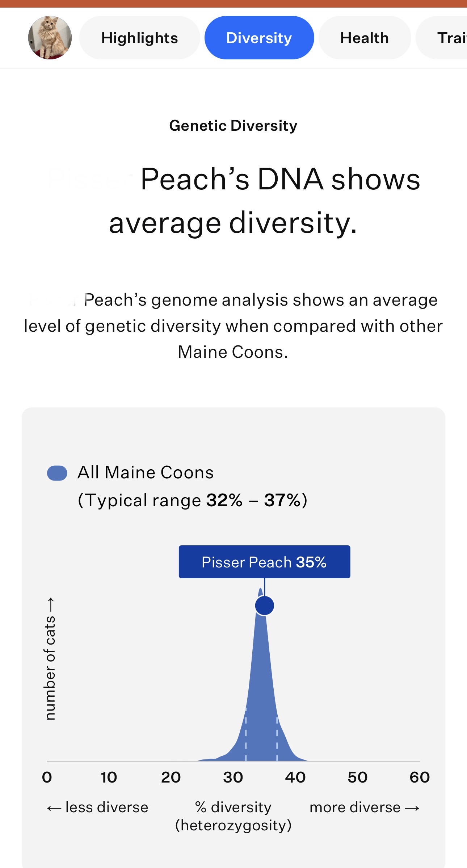Click the All Maine Coons legend swatch

coord(57,473)
